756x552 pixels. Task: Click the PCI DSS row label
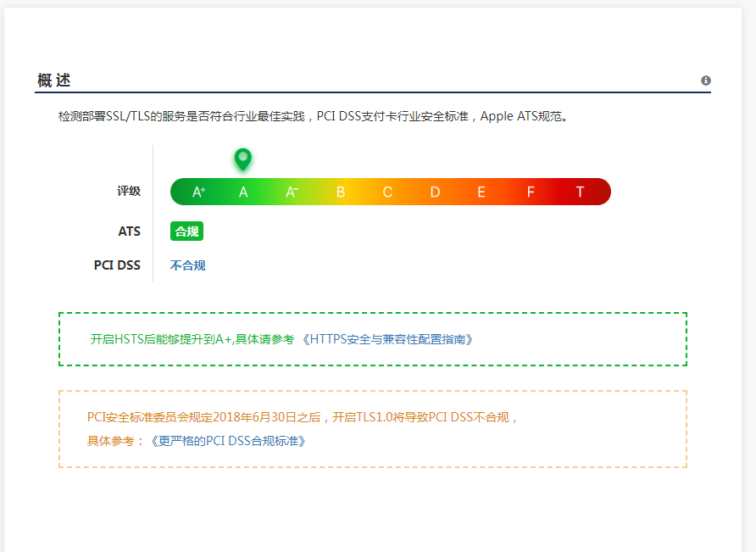tap(117, 265)
